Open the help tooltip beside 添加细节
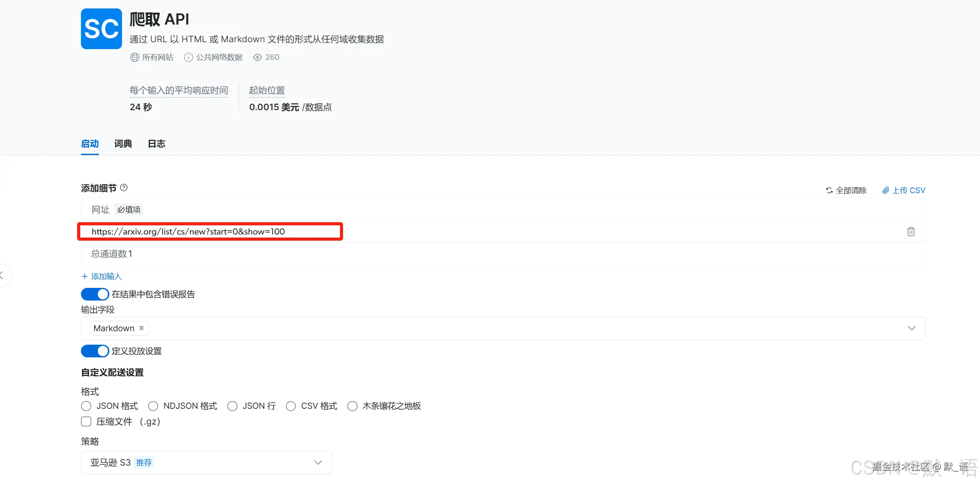Screen dimensions: 980x484 [x=124, y=188]
